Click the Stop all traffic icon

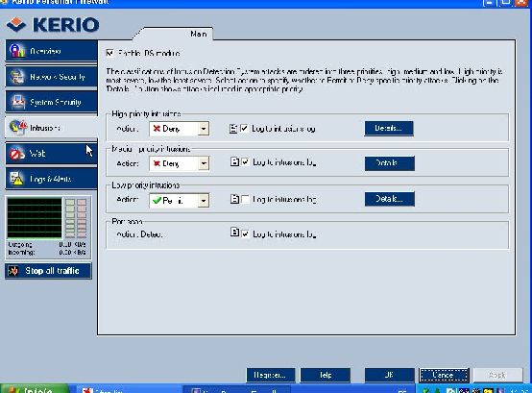tap(13, 271)
